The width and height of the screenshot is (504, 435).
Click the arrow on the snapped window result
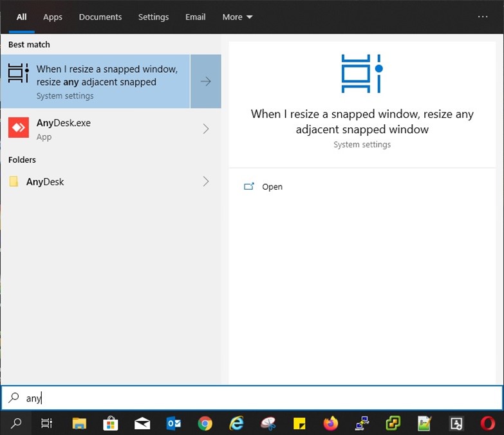click(206, 81)
